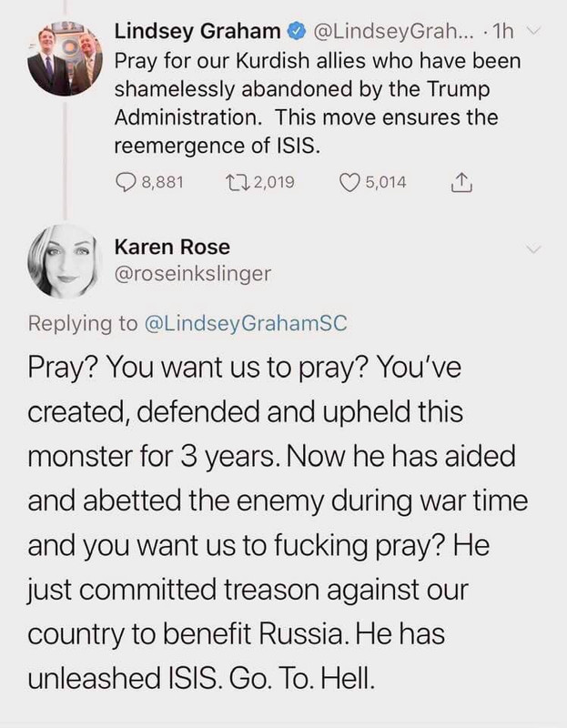
Task: Expand the chevron menu on Lindsey Graham's tweet
Action: tap(535, 31)
